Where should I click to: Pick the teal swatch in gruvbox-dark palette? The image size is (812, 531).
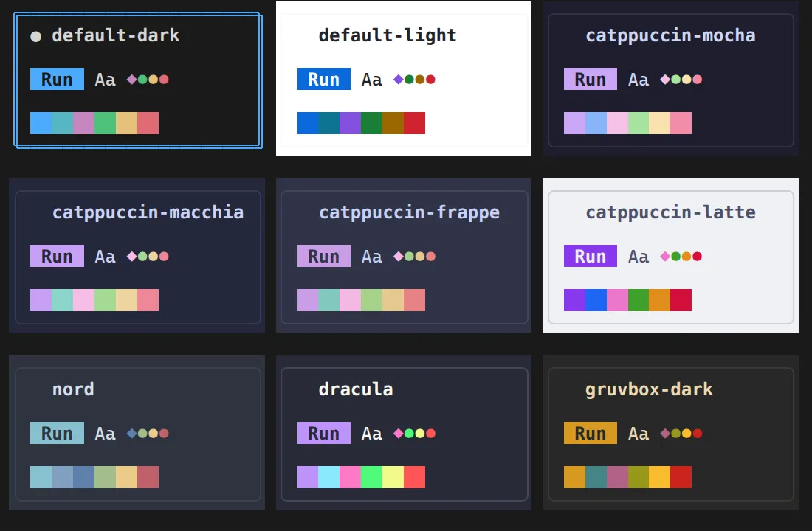tap(596, 477)
